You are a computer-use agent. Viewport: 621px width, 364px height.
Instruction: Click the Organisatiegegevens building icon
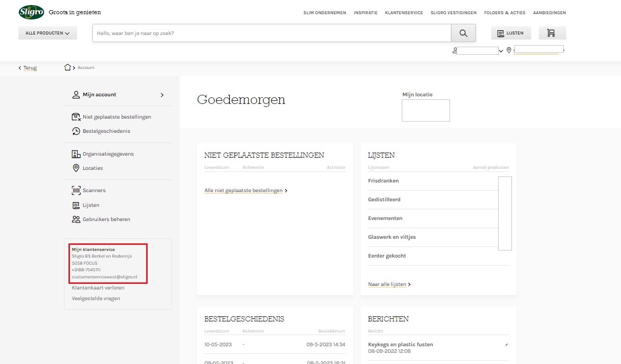coord(76,154)
